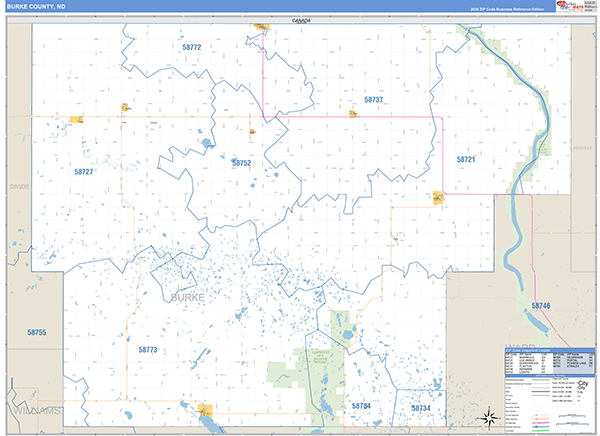This screenshot has width=600, height=436.
Task: Click the small city marker above 58752
Action: 252,132
